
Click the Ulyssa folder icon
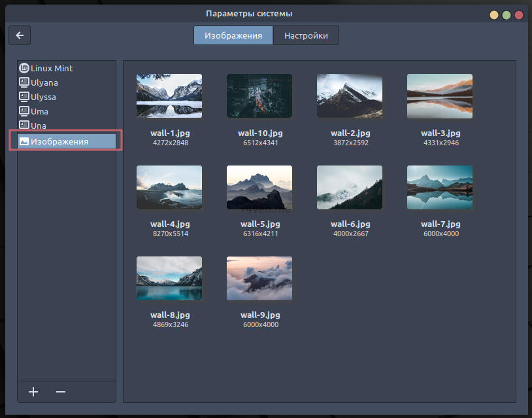point(24,97)
